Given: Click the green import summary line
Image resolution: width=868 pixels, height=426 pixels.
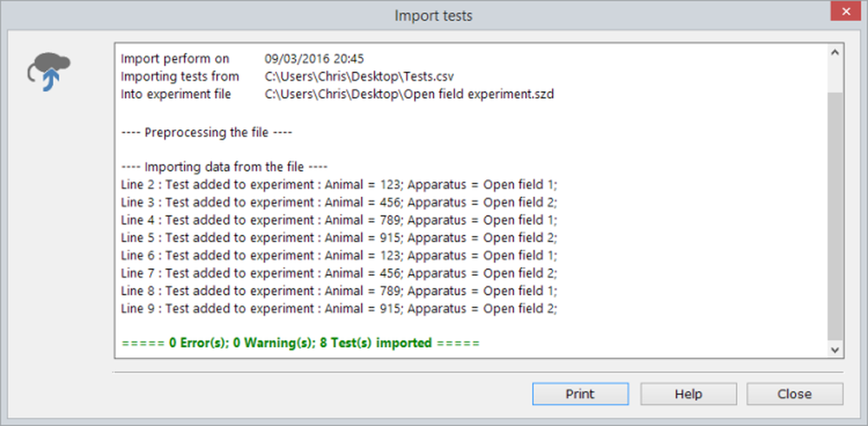Looking at the screenshot, I should pyautogui.click(x=300, y=343).
